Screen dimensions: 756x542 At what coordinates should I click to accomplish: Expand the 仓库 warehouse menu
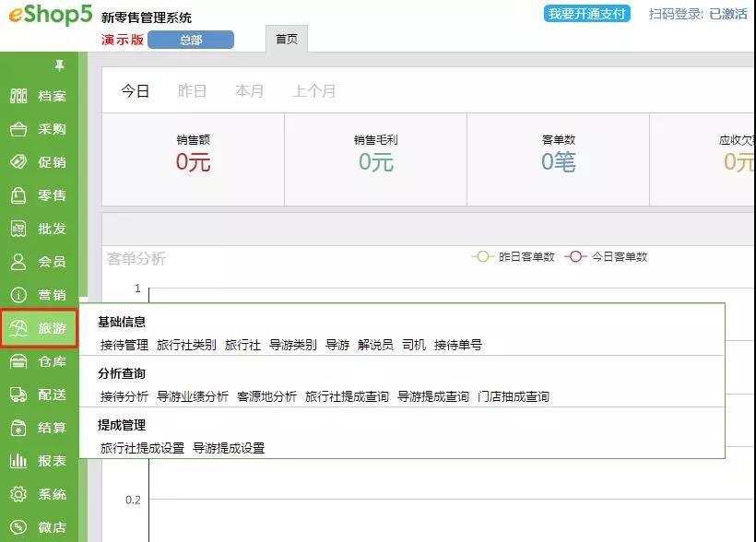pos(39,361)
